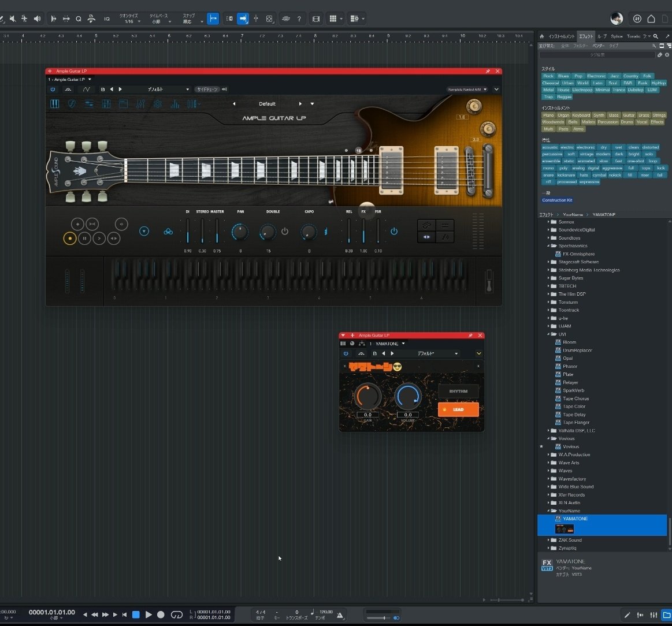Click the question mark help icon
This screenshot has height=626, width=672.
[x=299, y=19]
